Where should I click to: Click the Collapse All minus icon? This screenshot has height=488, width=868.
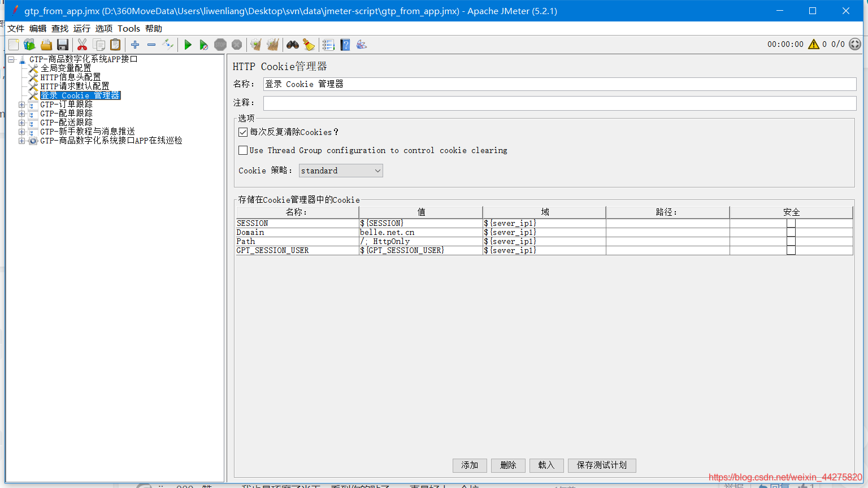[x=151, y=45]
